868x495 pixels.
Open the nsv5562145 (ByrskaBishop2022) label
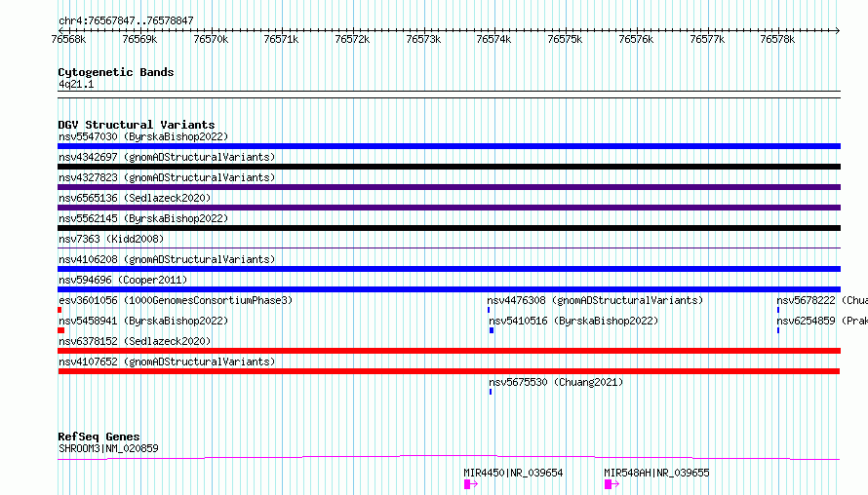(x=143, y=218)
